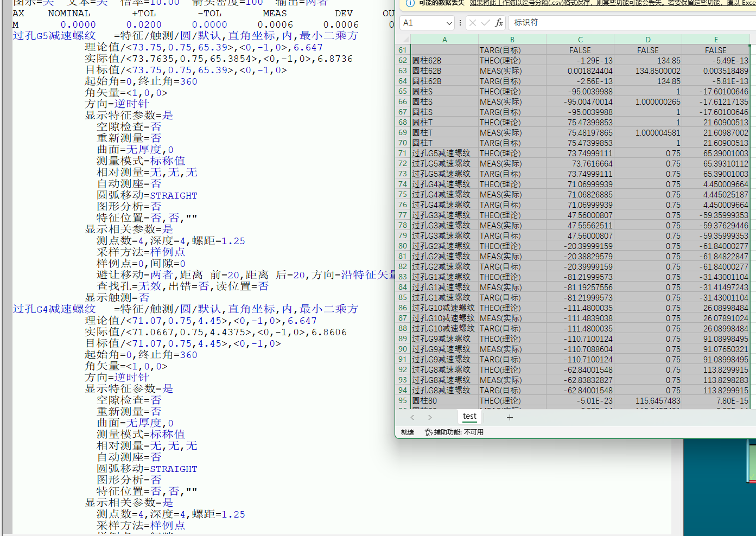This screenshot has height=536, width=756.
Task: Click cell value 1.000004581 in column D
Action: [x=648, y=132]
